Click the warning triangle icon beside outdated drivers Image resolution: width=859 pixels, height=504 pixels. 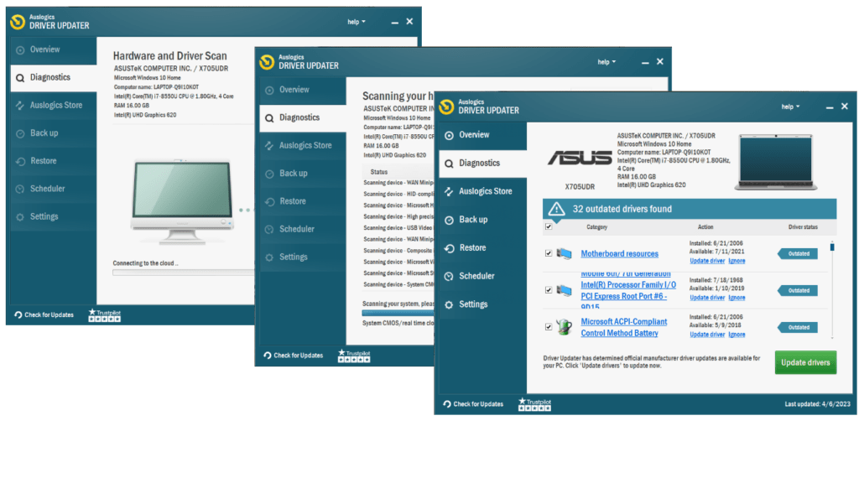[557, 209]
